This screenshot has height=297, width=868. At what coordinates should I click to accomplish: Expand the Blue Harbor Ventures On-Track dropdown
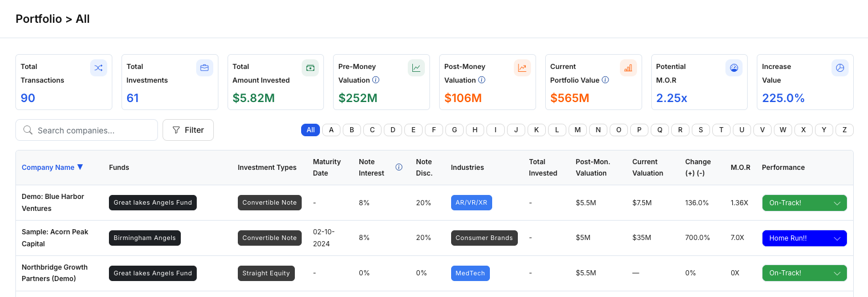coord(804,203)
